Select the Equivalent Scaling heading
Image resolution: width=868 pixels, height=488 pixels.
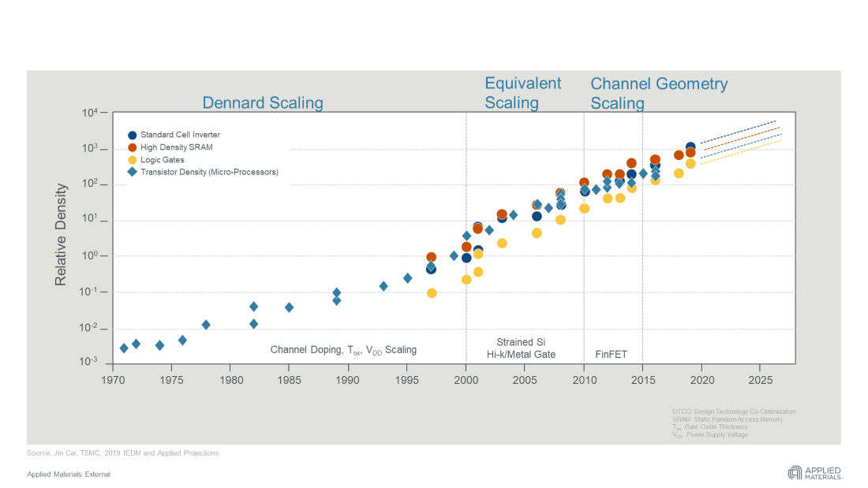pyautogui.click(x=522, y=93)
